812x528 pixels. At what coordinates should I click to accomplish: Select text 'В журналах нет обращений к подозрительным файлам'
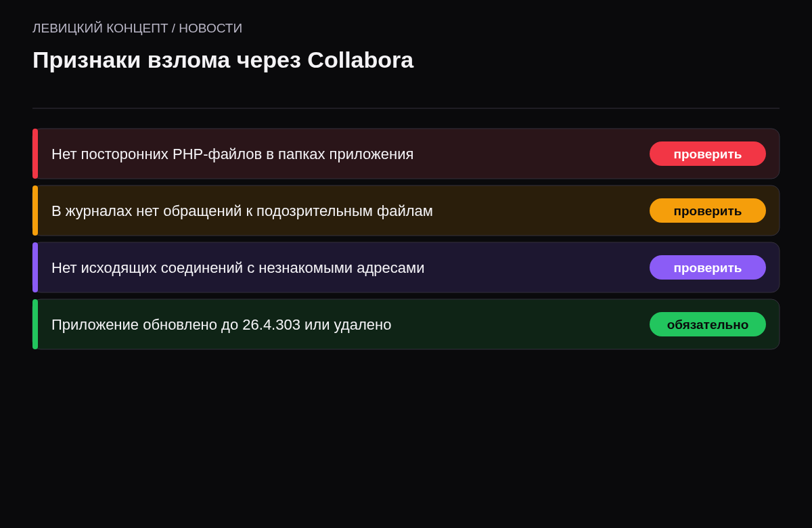[x=242, y=211]
